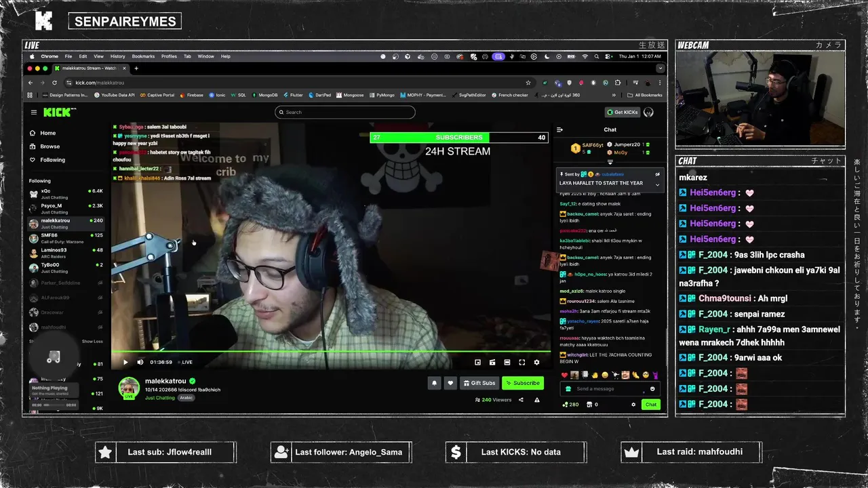The image size is (868, 488).
Task: Bookmark this page with star icon
Action: pos(528,83)
